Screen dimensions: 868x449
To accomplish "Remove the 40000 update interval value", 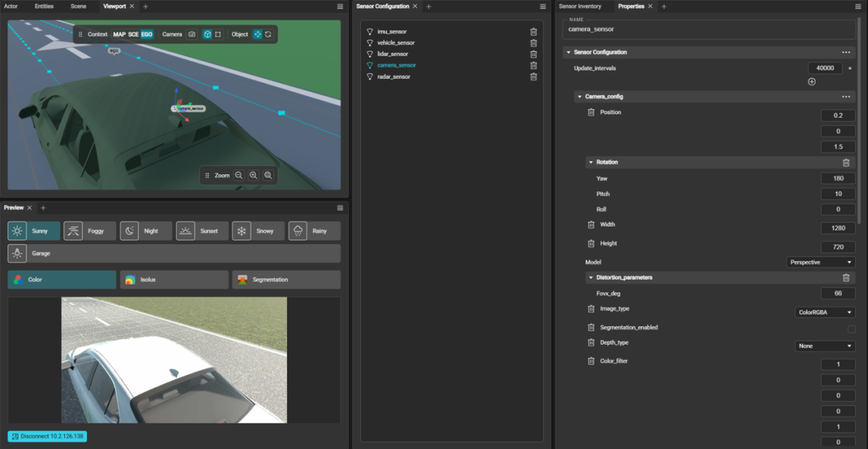I will pyautogui.click(x=850, y=68).
